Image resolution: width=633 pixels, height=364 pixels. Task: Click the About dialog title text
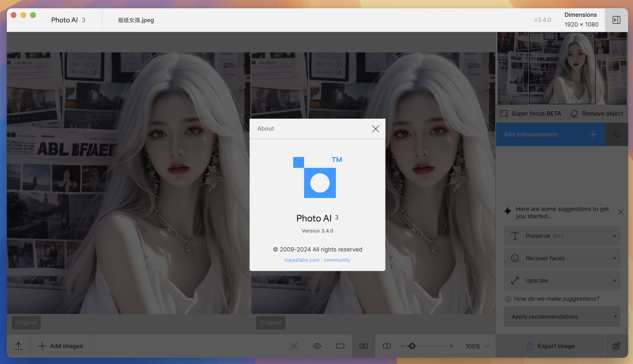pos(266,129)
